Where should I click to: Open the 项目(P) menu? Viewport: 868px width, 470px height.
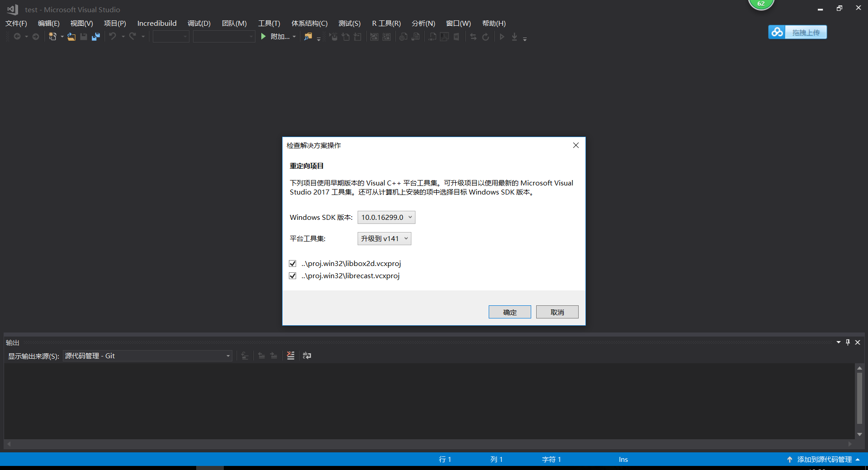click(115, 23)
